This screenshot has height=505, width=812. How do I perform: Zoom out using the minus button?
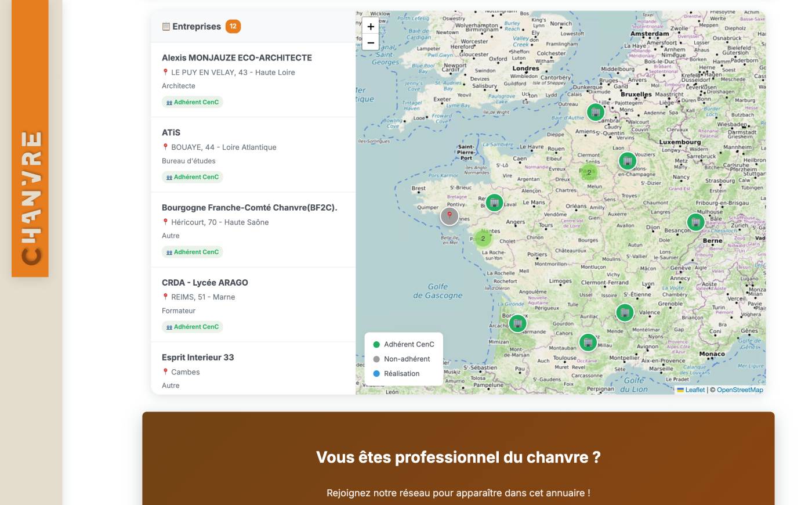(x=371, y=42)
